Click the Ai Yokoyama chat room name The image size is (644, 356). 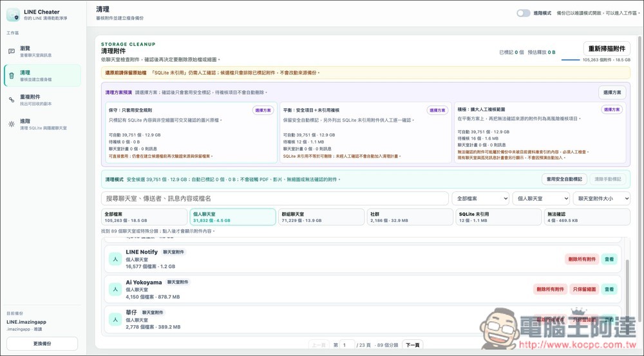[144, 282]
